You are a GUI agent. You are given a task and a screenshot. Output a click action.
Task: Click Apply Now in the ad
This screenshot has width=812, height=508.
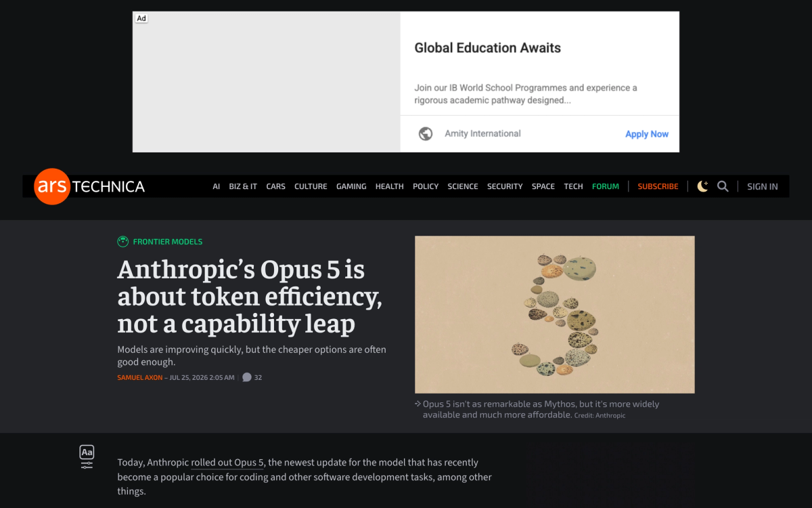(x=647, y=134)
